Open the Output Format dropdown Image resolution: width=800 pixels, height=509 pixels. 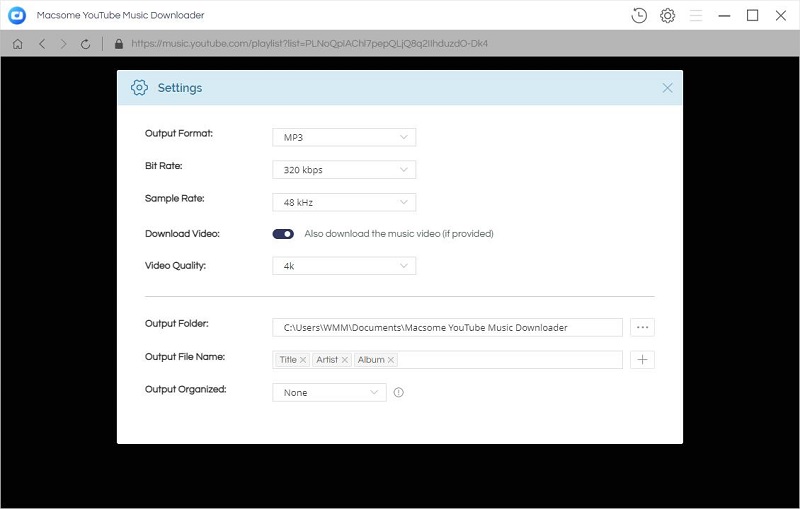click(344, 137)
